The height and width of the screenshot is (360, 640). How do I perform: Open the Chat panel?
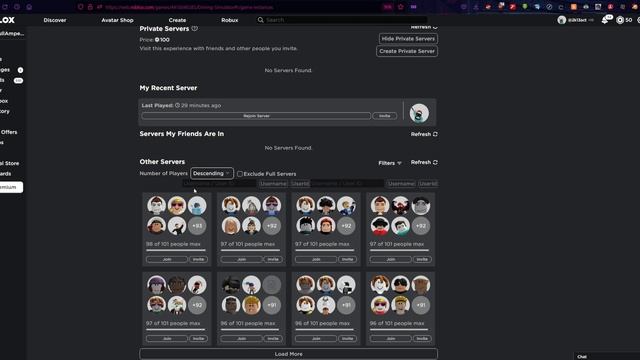point(607,356)
